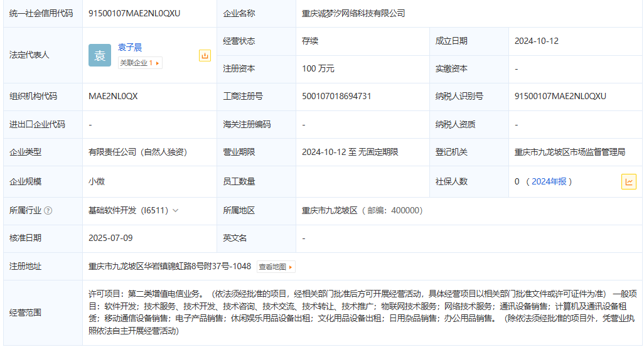The image size is (644, 347).
Task: Open the 2024年报 annual report link
Action: point(549,181)
